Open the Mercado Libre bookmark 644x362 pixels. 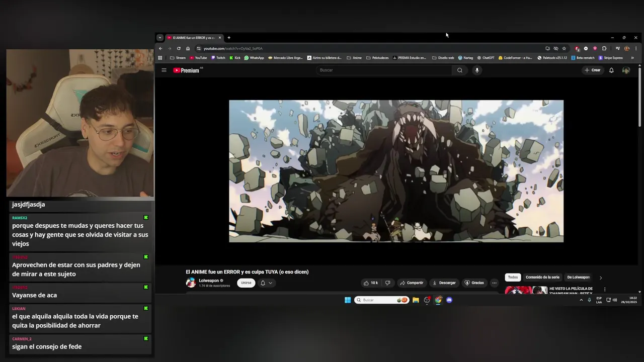click(285, 58)
